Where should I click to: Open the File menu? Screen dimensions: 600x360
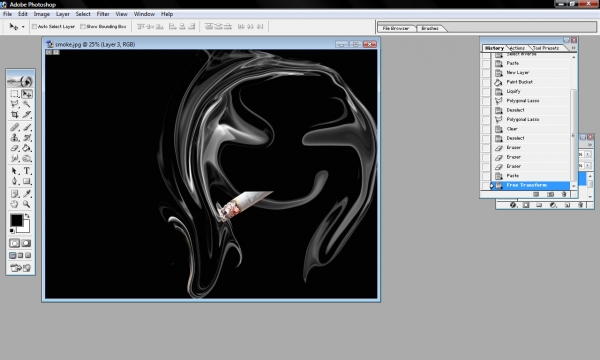[7, 14]
